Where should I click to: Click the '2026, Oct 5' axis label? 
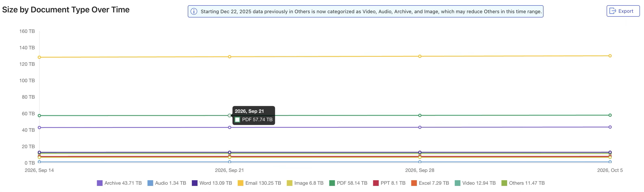coord(610,170)
